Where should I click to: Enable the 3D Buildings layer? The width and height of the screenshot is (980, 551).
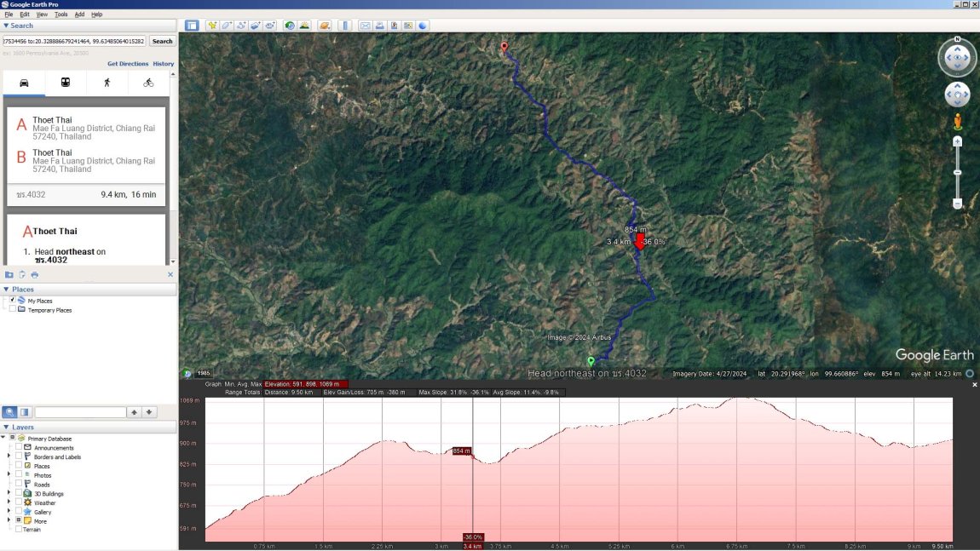18,493
